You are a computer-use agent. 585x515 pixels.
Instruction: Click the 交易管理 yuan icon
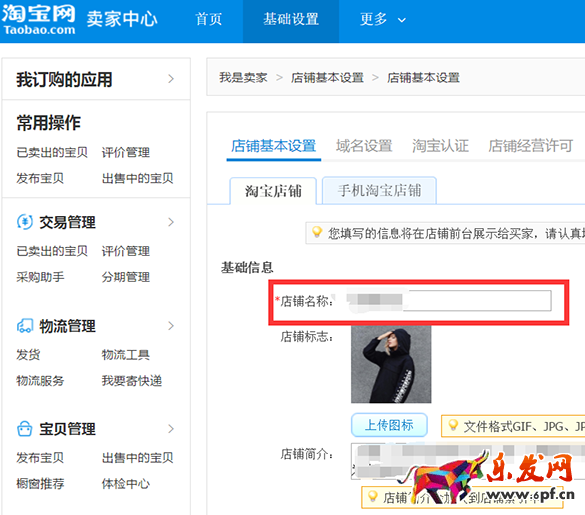[x=25, y=222]
